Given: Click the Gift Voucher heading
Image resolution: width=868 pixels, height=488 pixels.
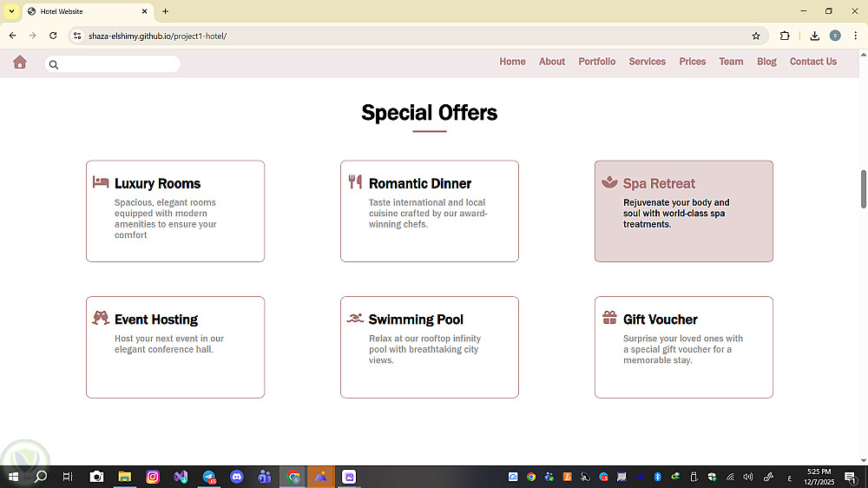Looking at the screenshot, I should coord(661,320).
